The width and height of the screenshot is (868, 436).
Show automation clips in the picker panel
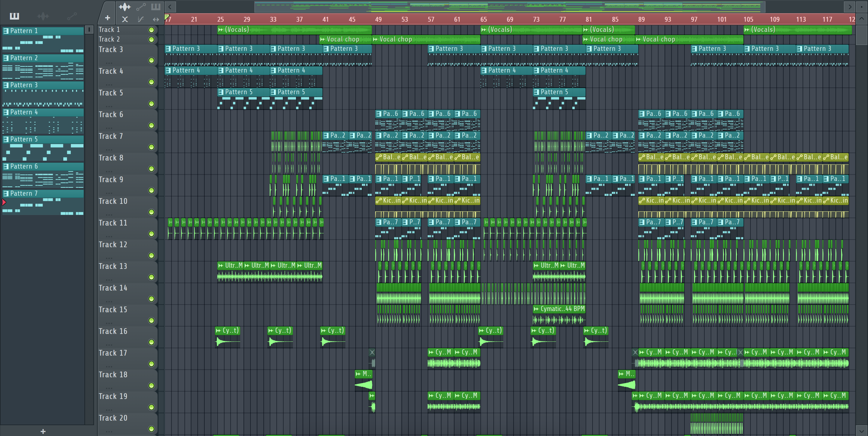72,16
